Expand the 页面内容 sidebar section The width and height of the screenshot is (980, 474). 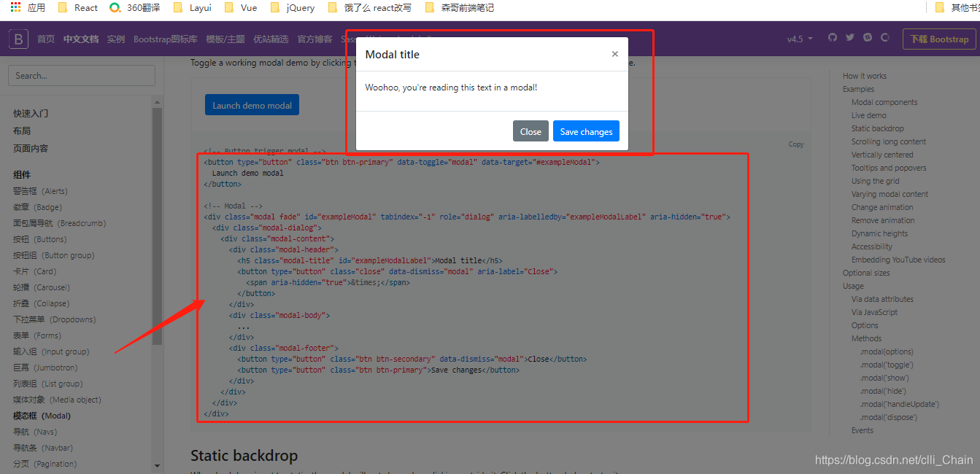click(31, 148)
